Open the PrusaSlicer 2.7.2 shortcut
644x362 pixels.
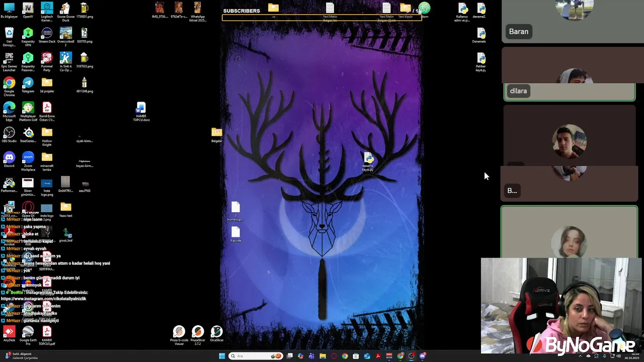(x=198, y=335)
